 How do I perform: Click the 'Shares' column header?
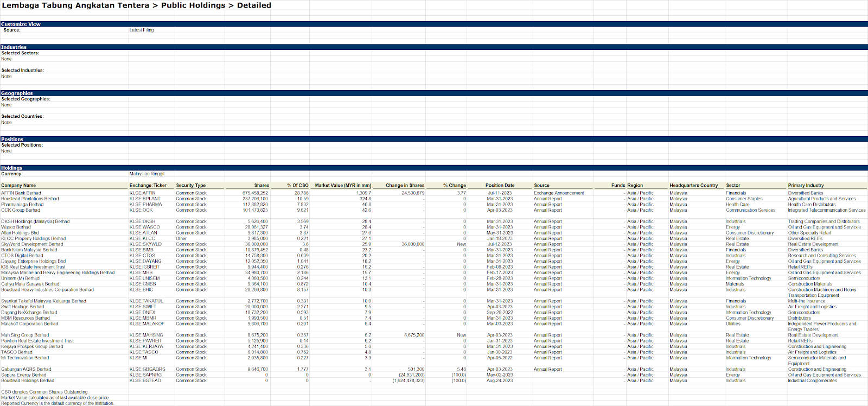click(261, 186)
